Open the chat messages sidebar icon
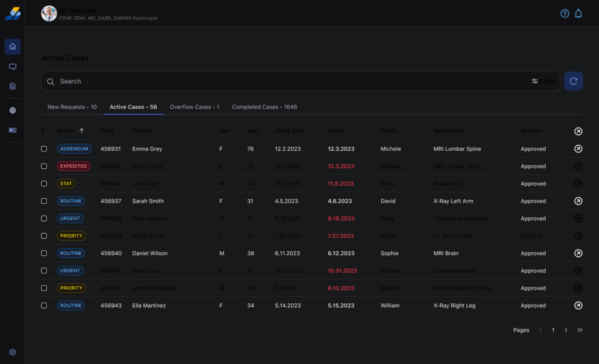 pos(12,67)
